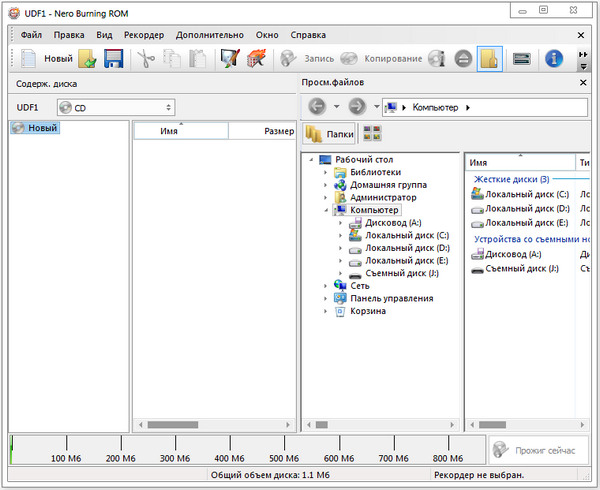The height and width of the screenshot is (490, 600).
Task: Click the Forward arrow in file browser
Action: point(358,106)
